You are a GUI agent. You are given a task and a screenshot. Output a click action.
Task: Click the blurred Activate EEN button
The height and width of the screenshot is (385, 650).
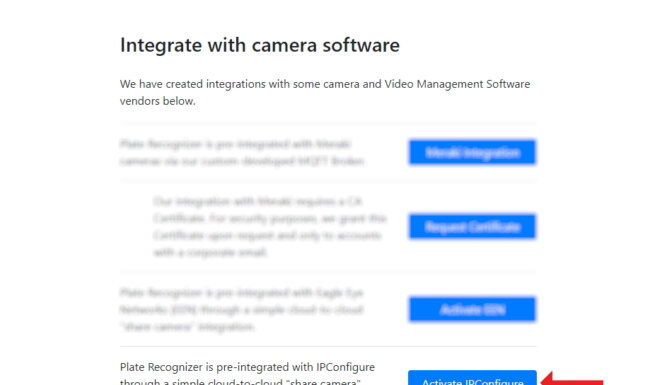tap(472, 309)
